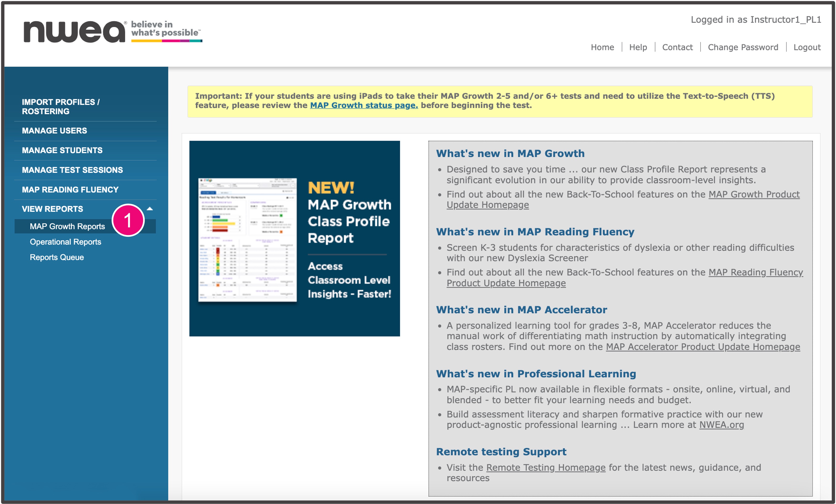Click Home in the top navigation
This screenshot has height=504, width=836.
point(603,47)
